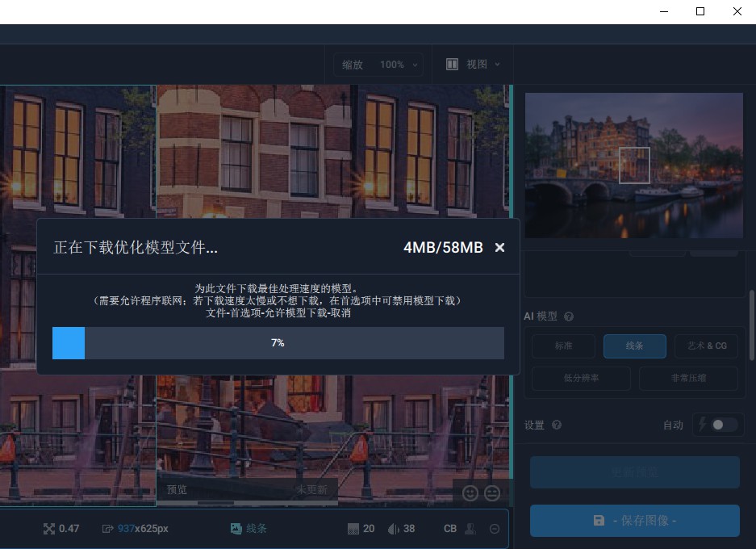The height and width of the screenshot is (549, 756).
Task: Select the 低分辨率 AI model
Action: [x=581, y=378]
